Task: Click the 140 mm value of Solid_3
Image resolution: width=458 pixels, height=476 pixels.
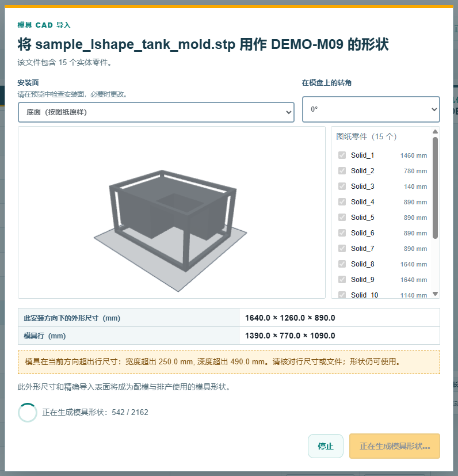Action: point(415,186)
